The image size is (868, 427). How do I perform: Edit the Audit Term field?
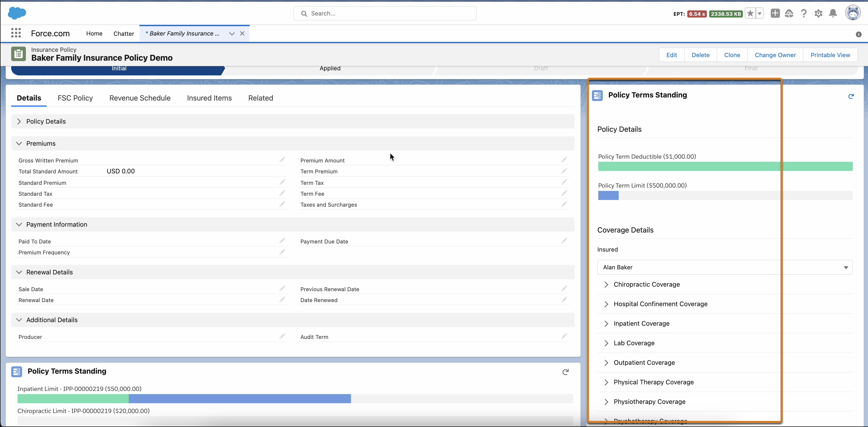pos(564,336)
